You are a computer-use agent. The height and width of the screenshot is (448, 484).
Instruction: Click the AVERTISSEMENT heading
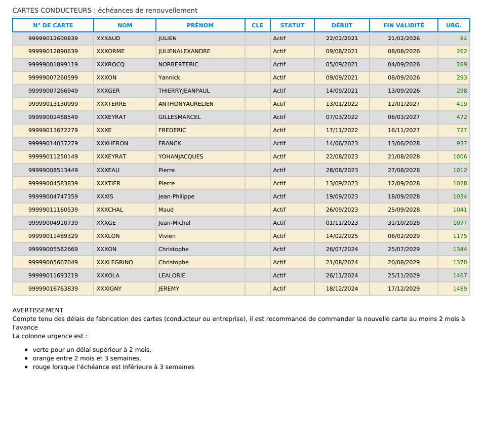pos(37,310)
